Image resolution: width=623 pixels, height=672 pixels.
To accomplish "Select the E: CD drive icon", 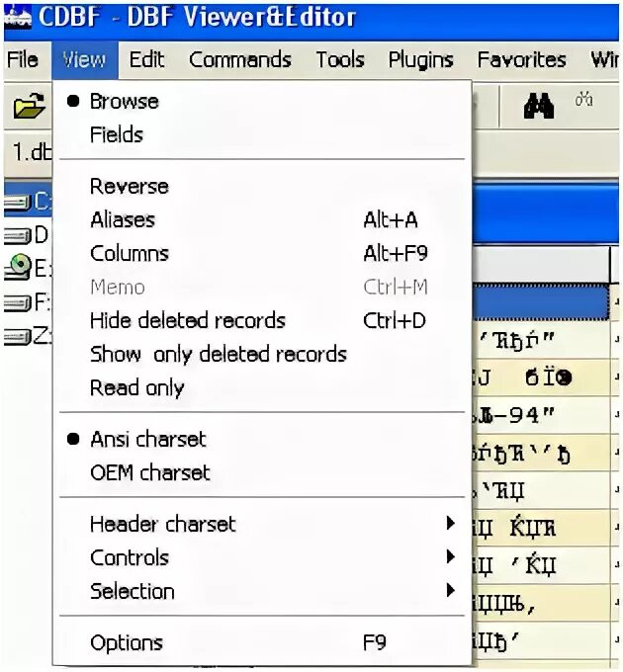I will pos(20,267).
